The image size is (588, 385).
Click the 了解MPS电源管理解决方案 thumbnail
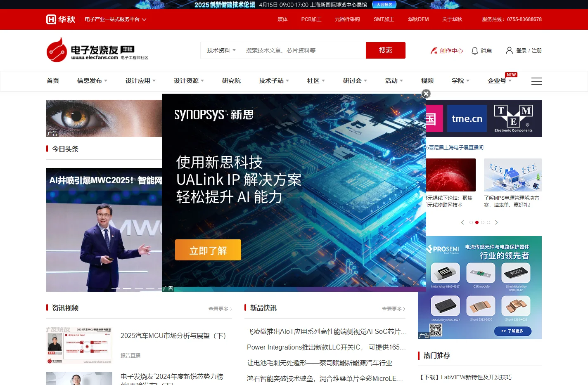513,175
